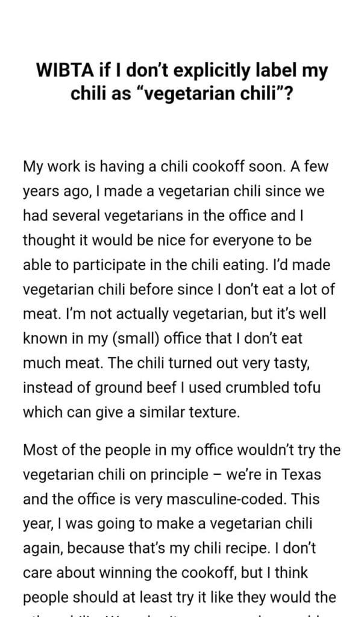Click the line beginning "Most of the people"

click(x=181, y=449)
